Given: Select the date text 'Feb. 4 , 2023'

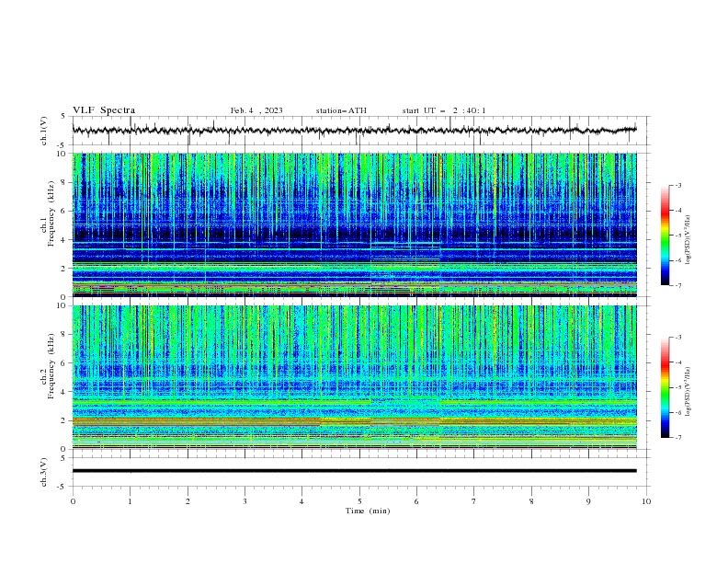Looking at the screenshot, I should [256, 110].
